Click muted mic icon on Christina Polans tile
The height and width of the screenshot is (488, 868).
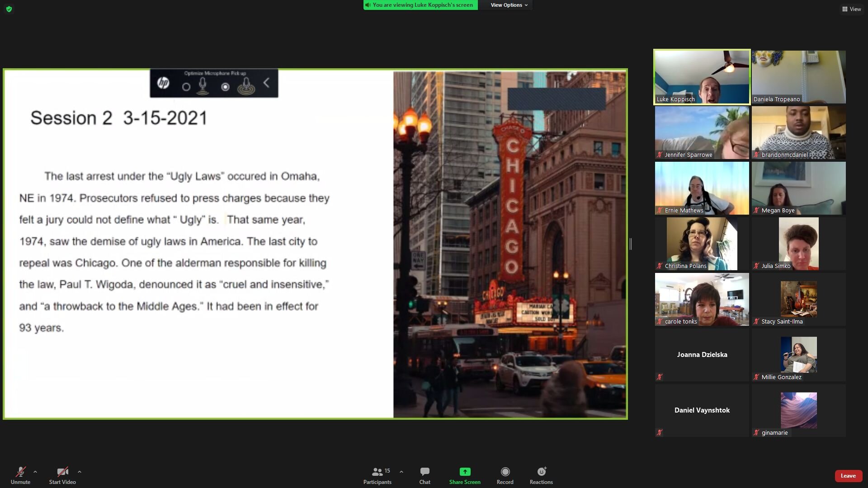660,266
